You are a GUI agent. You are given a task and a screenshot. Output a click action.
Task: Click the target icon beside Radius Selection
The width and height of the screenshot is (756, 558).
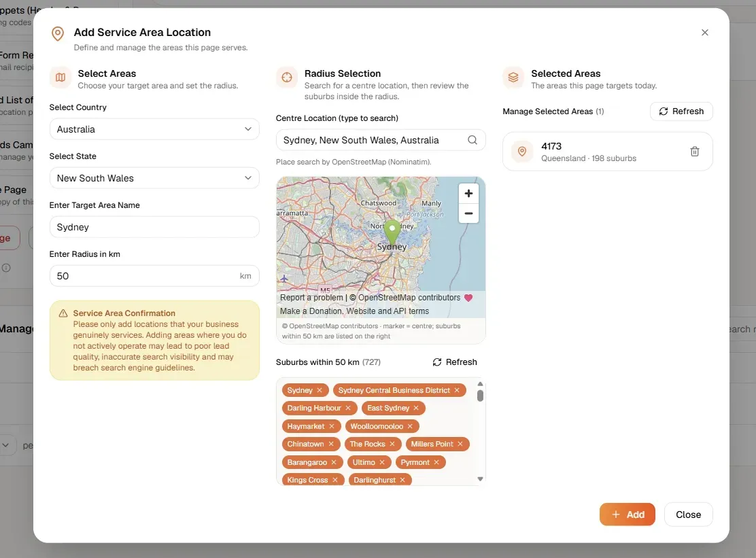pyautogui.click(x=287, y=77)
